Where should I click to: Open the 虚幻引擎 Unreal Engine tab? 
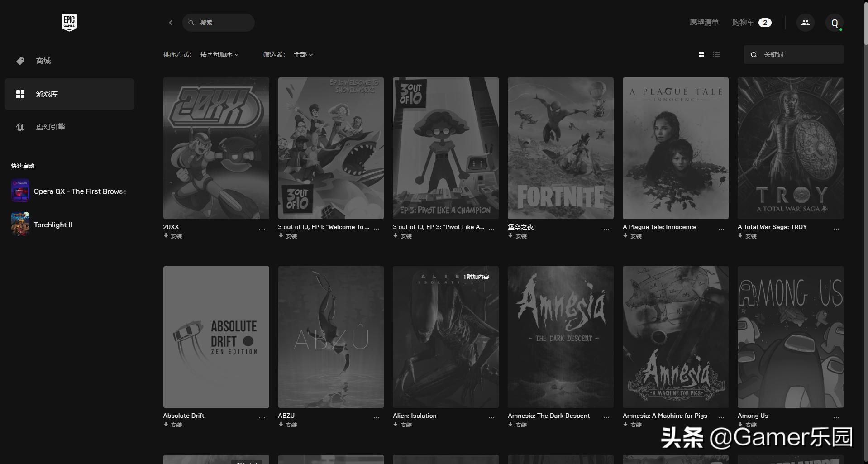(x=69, y=127)
